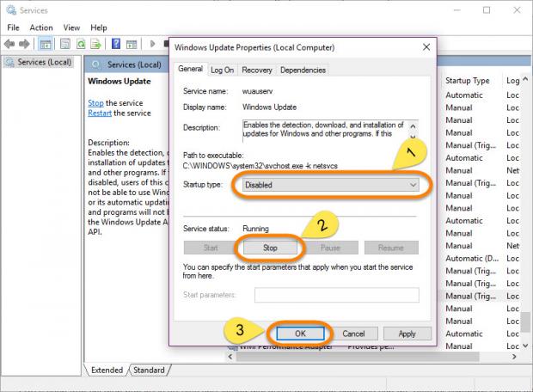The width and height of the screenshot is (533, 392).
Task: Maximize the Services window
Action: pos(487,10)
